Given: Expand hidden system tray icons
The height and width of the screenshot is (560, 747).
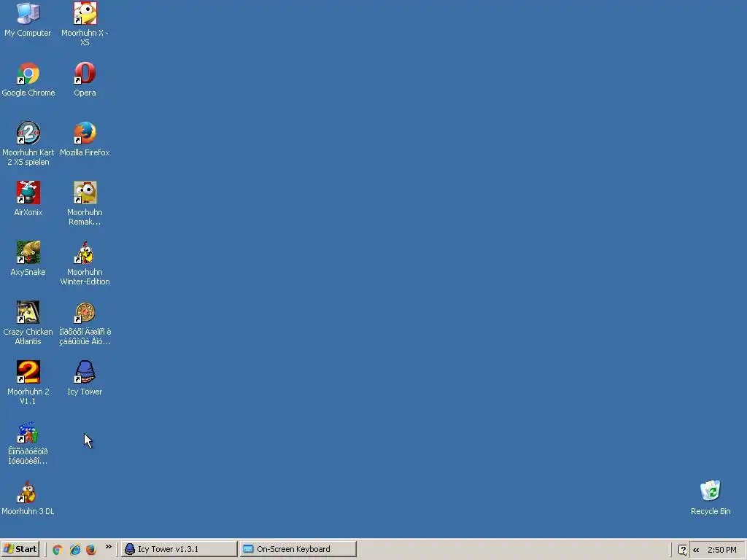Looking at the screenshot, I should click(x=696, y=550).
